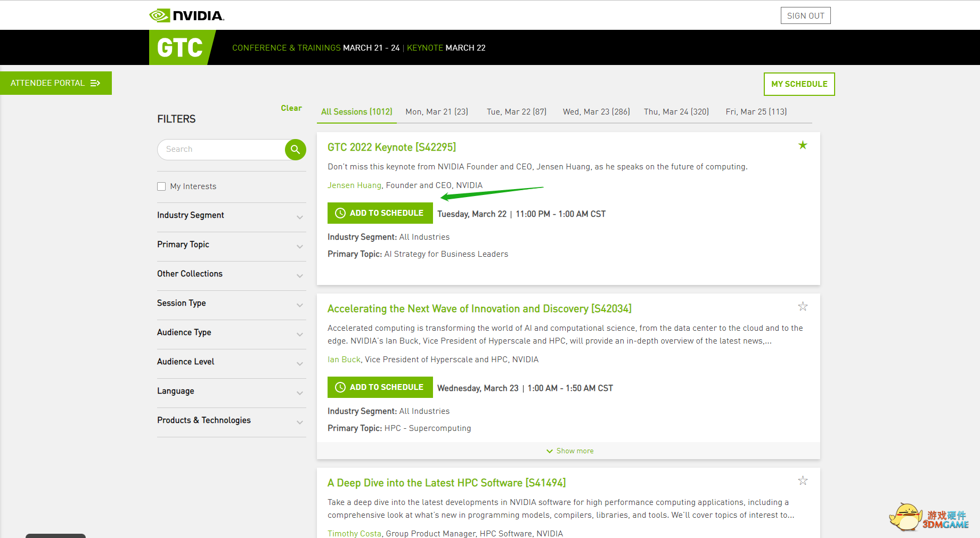
Task: Add Ian Buck's session to schedule
Action: pyautogui.click(x=380, y=387)
